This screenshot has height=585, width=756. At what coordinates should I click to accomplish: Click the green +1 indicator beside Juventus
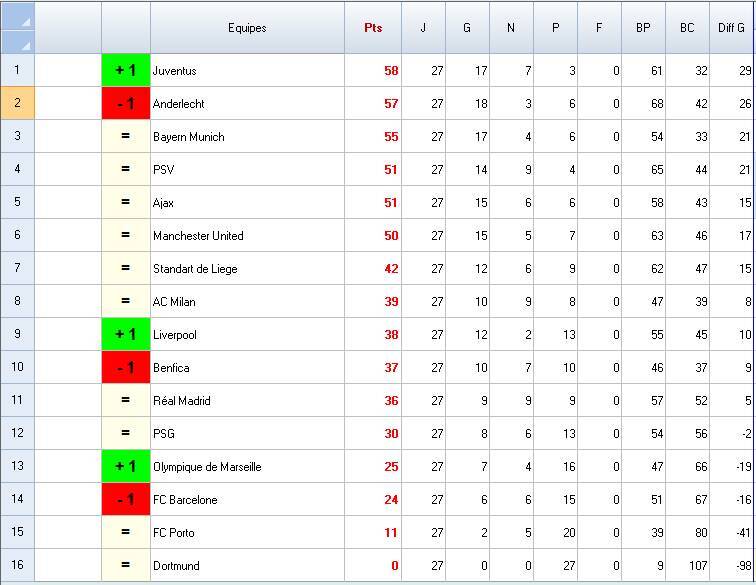pos(126,71)
